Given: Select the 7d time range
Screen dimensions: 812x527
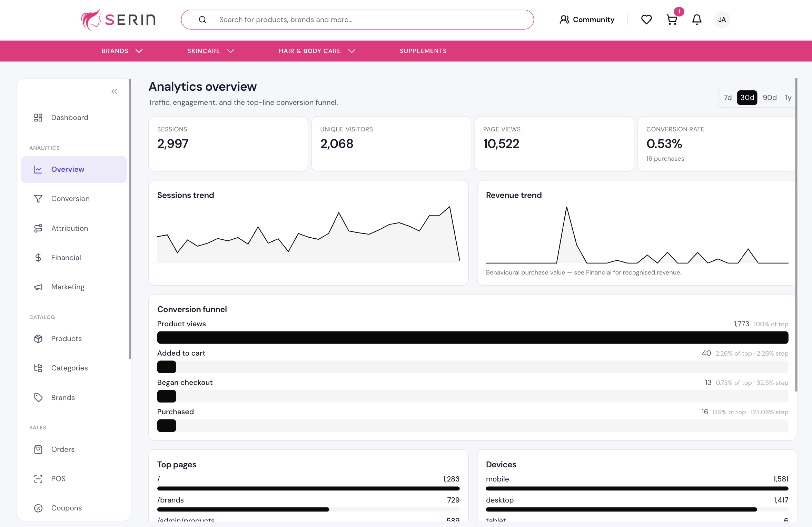Looking at the screenshot, I should point(728,98).
